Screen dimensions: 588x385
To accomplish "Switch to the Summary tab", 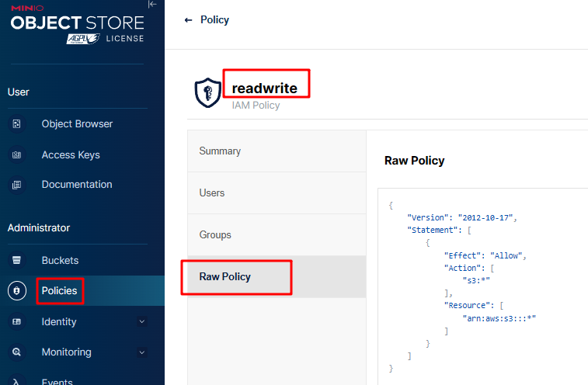I will (220, 151).
